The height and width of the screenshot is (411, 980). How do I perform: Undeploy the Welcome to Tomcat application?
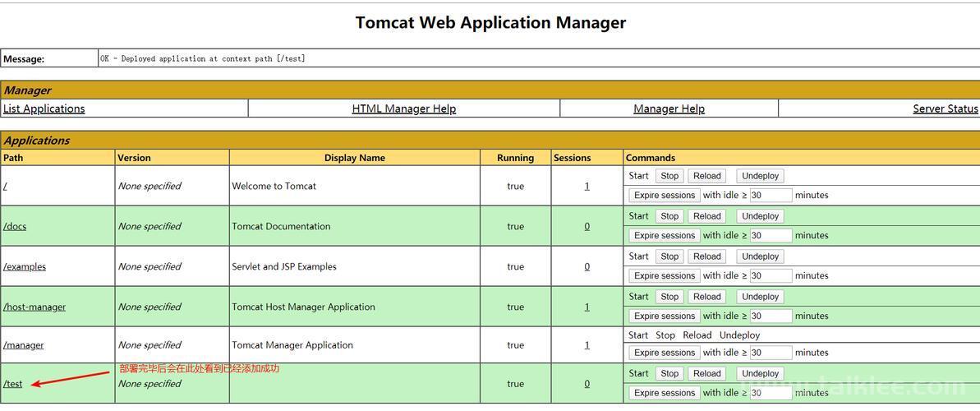click(760, 177)
